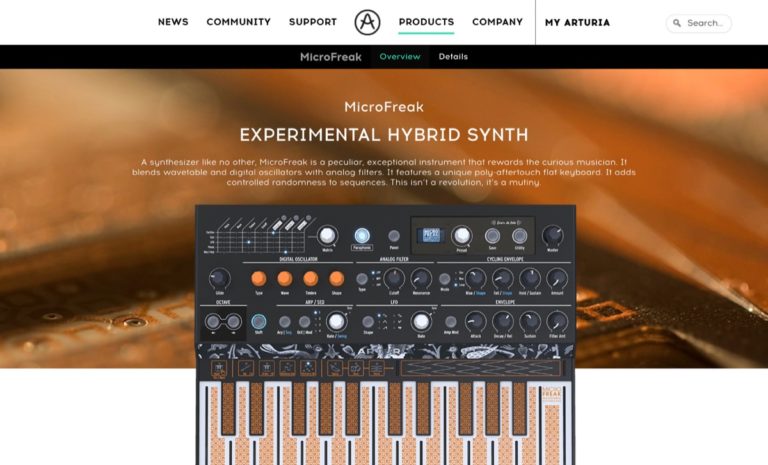Image resolution: width=768 pixels, height=465 pixels.
Task: Click the envelope Decay / Rel knob
Action: pos(503,321)
